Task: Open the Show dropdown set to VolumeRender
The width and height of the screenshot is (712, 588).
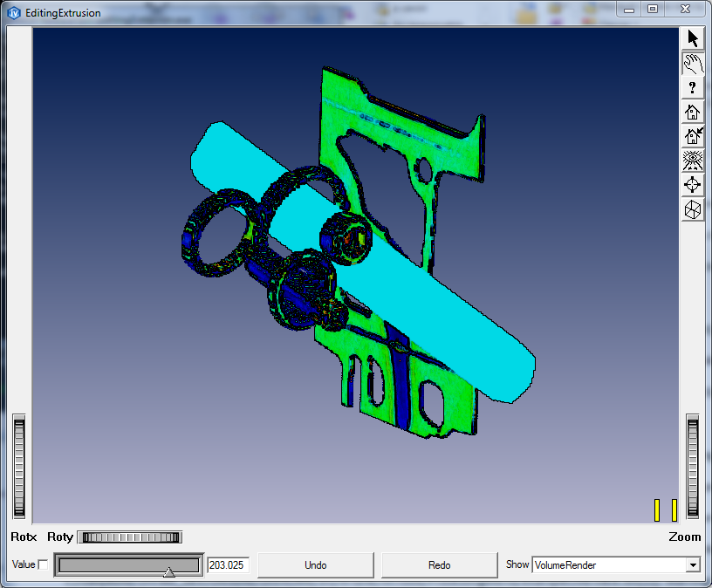Action: click(615, 565)
